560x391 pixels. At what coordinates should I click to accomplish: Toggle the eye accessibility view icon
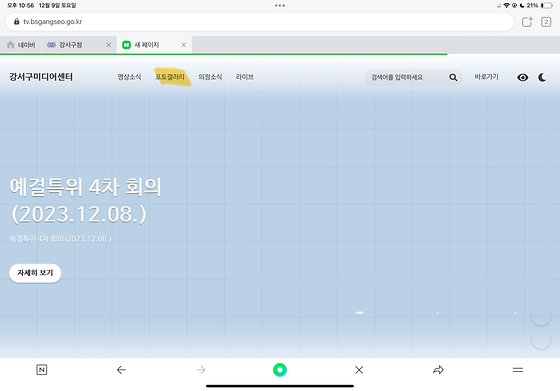522,77
